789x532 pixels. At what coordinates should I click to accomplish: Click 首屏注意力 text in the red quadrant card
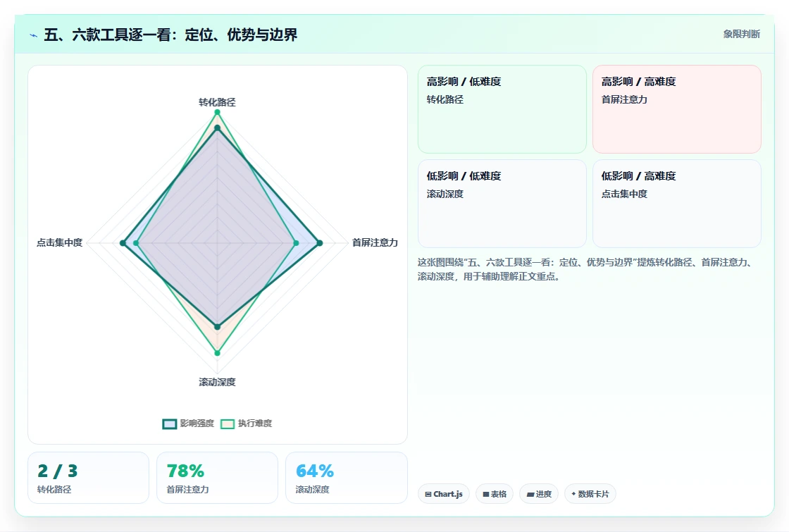click(x=624, y=99)
